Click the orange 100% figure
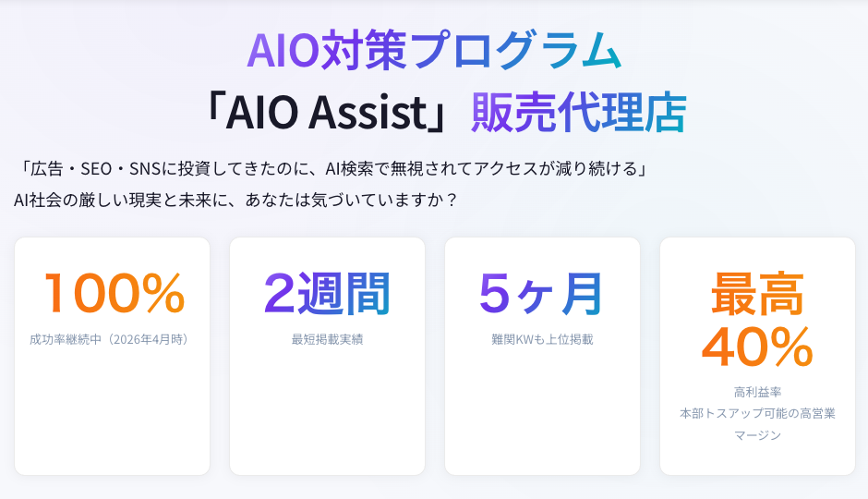Screen dimensions: 868x499 click(x=113, y=293)
